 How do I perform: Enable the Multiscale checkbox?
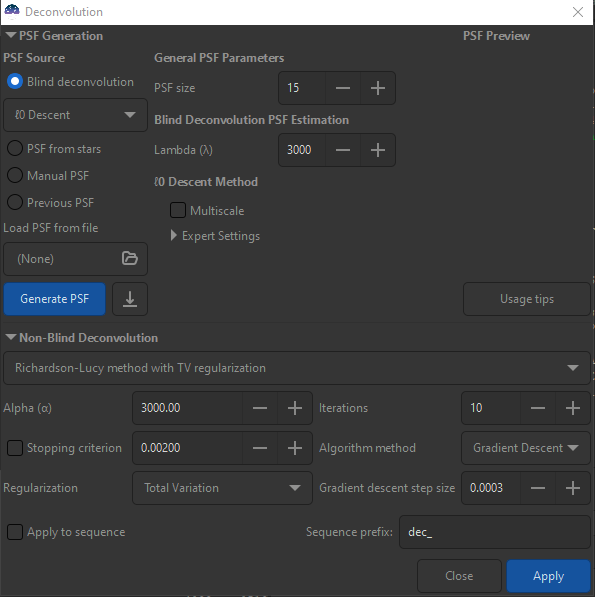178,210
